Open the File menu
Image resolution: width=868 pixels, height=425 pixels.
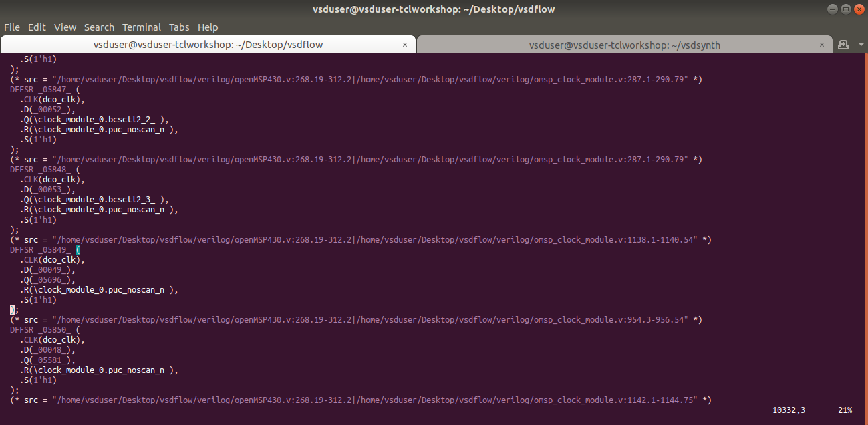pyautogui.click(x=11, y=27)
